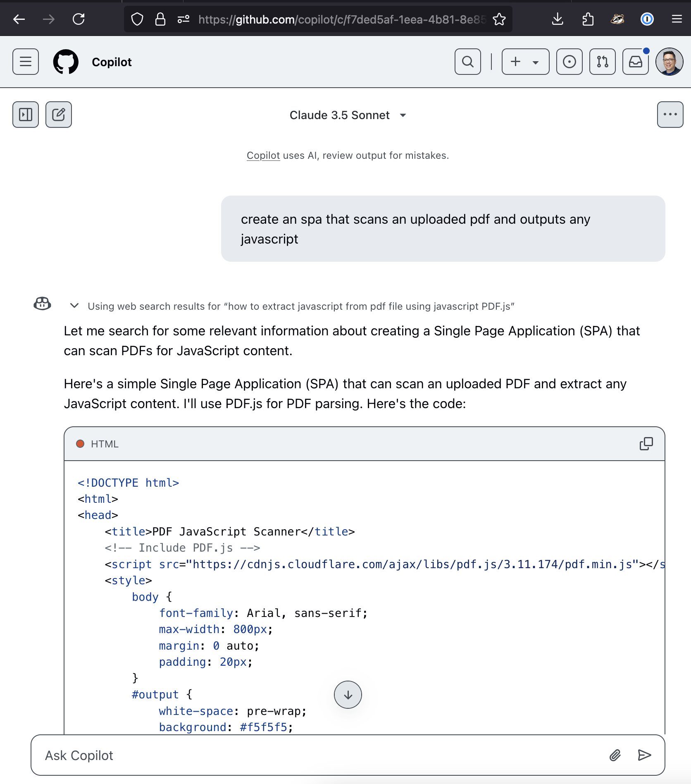Viewport: 691px width, 784px height.
Task: Click the Ask Copilot input field
Action: 289,755
